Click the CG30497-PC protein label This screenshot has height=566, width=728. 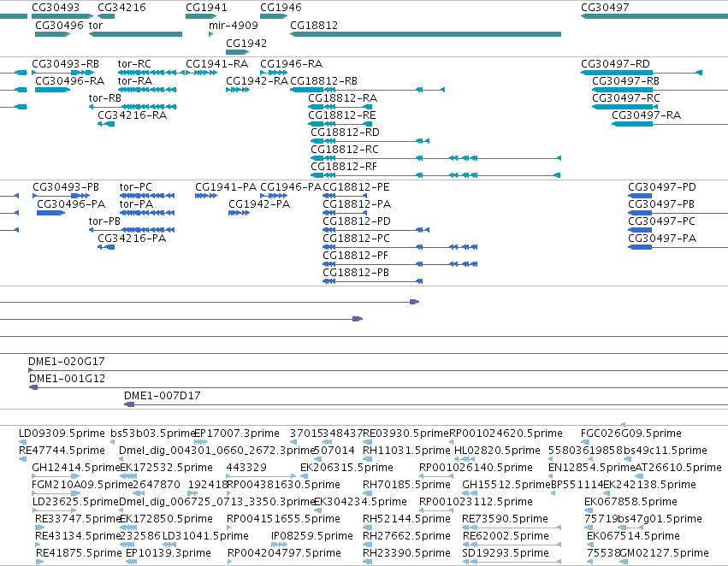coord(661,221)
